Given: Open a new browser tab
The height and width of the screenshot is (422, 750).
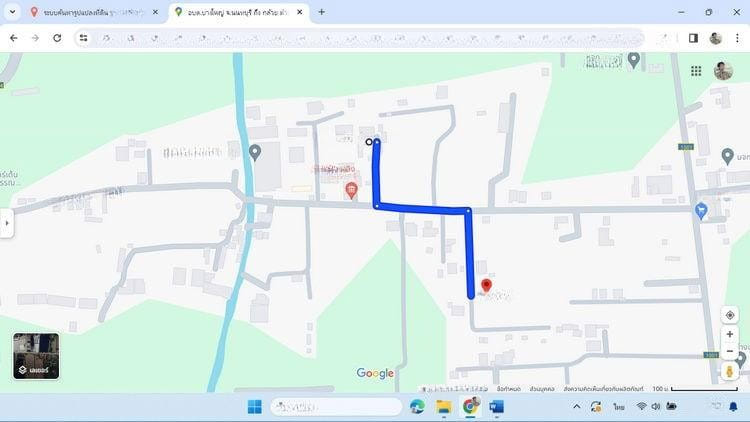Looking at the screenshot, I should 321,12.
